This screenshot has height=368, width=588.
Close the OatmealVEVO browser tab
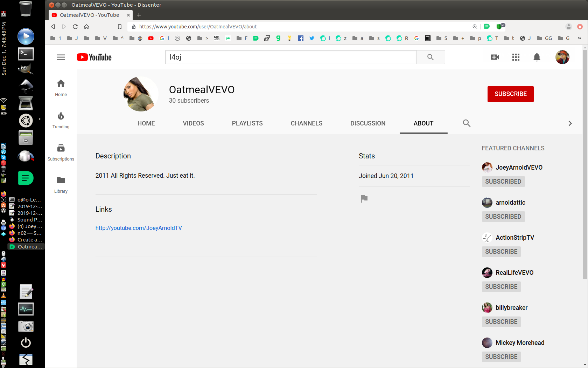(128, 15)
